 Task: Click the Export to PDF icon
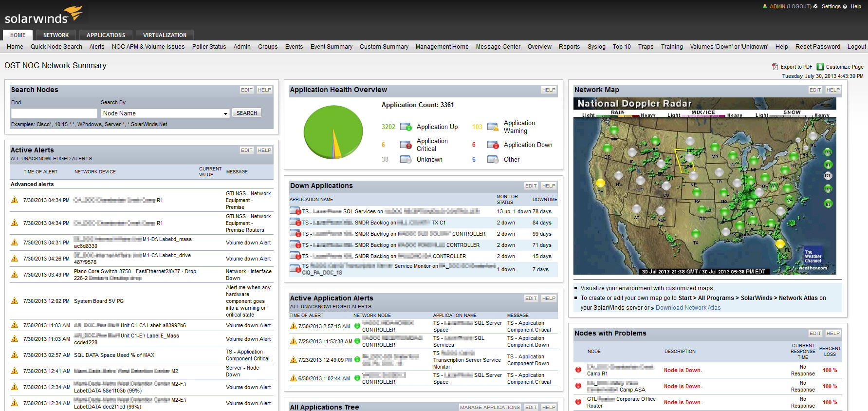(775, 67)
